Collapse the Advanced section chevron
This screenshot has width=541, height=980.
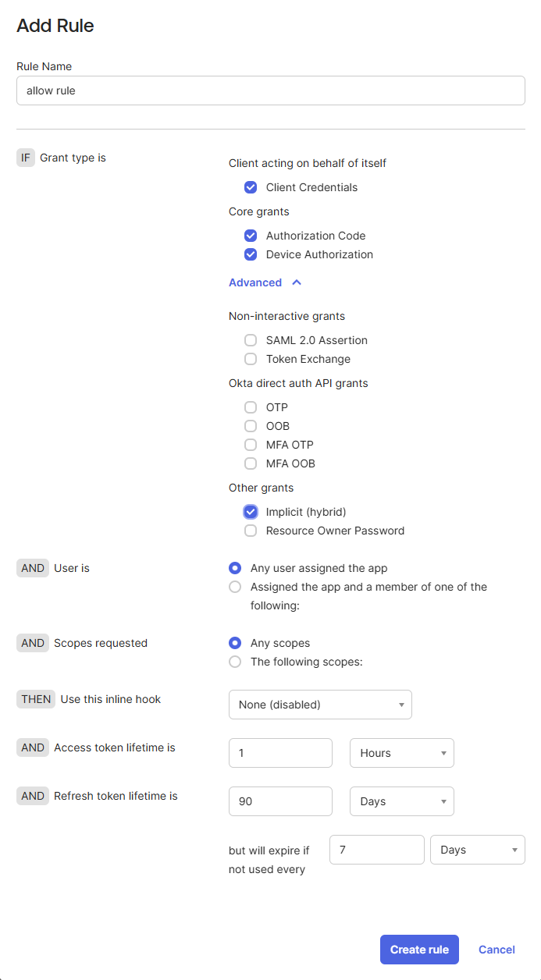click(297, 282)
